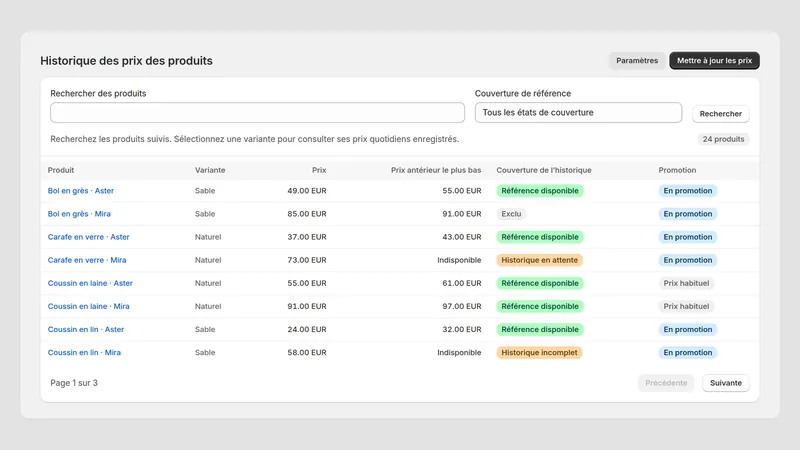Viewport: 800px width, 450px height.
Task: Click the 24.00 EUR price cell
Action: (x=307, y=330)
